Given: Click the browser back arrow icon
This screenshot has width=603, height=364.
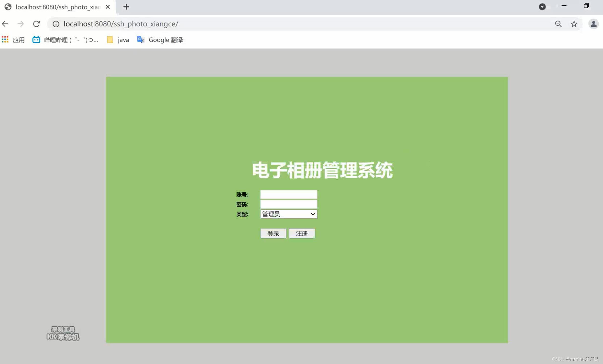Looking at the screenshot, I should 5,24.
